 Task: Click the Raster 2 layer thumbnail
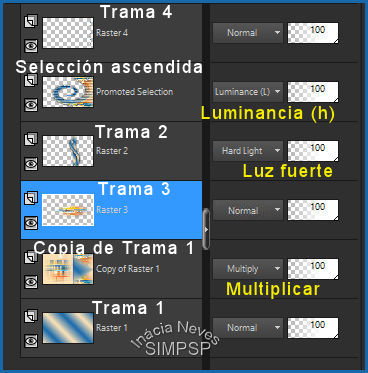coord(68,151)
